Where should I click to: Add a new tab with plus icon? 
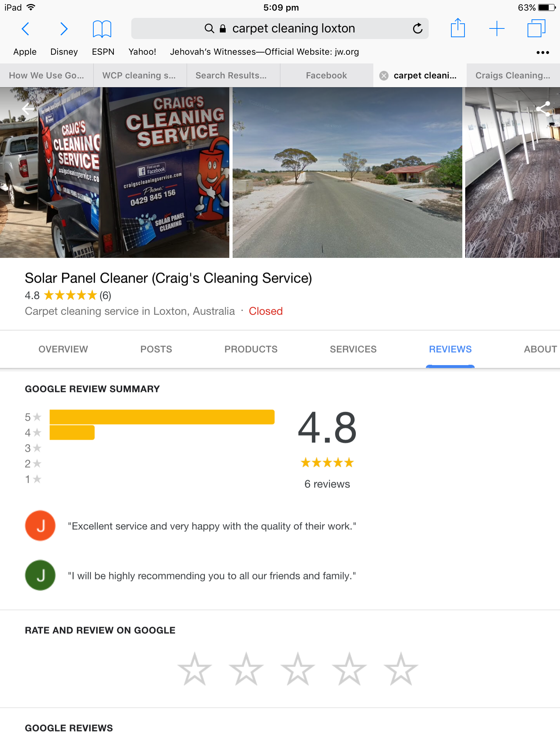point(497,28)
